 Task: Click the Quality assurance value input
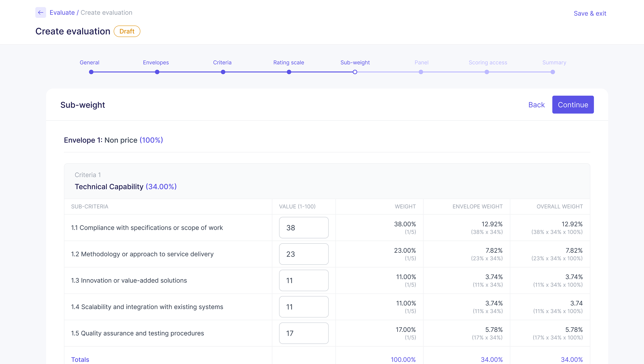coord(303,333)
